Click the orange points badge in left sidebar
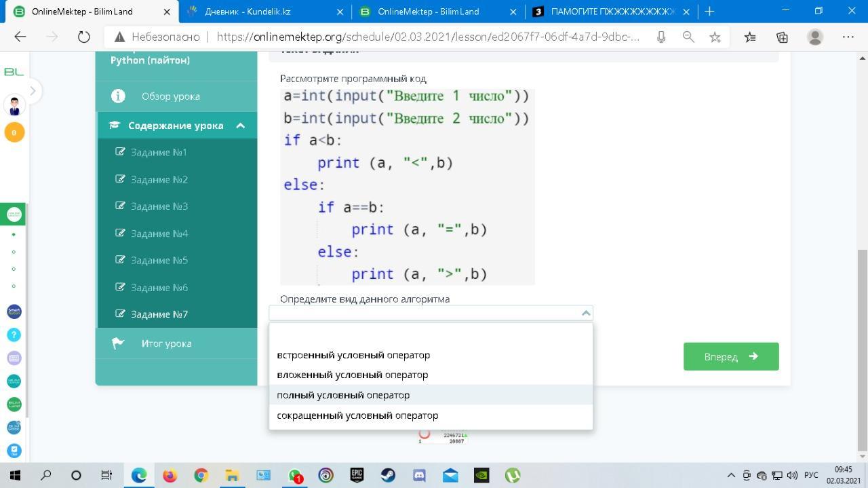 click(x=14, y=132)
